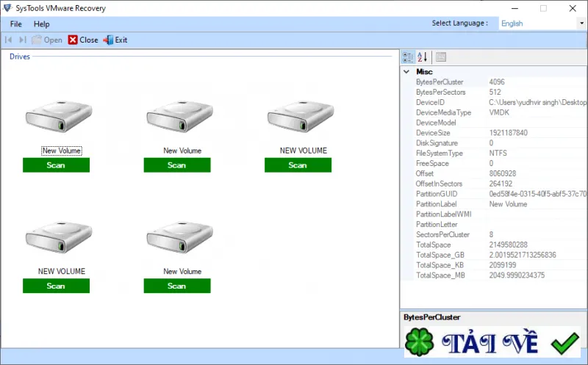This screenshot has height=365, width=588.
Task: Click the SysTools app logo icon
Action: coord(7,8)
